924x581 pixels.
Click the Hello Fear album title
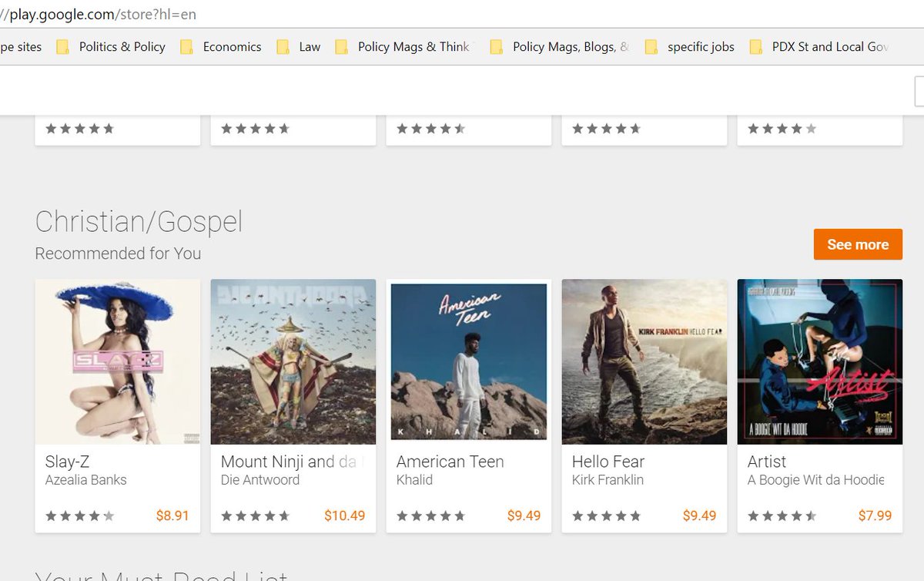pyautogui.click(x=608, y=462)
